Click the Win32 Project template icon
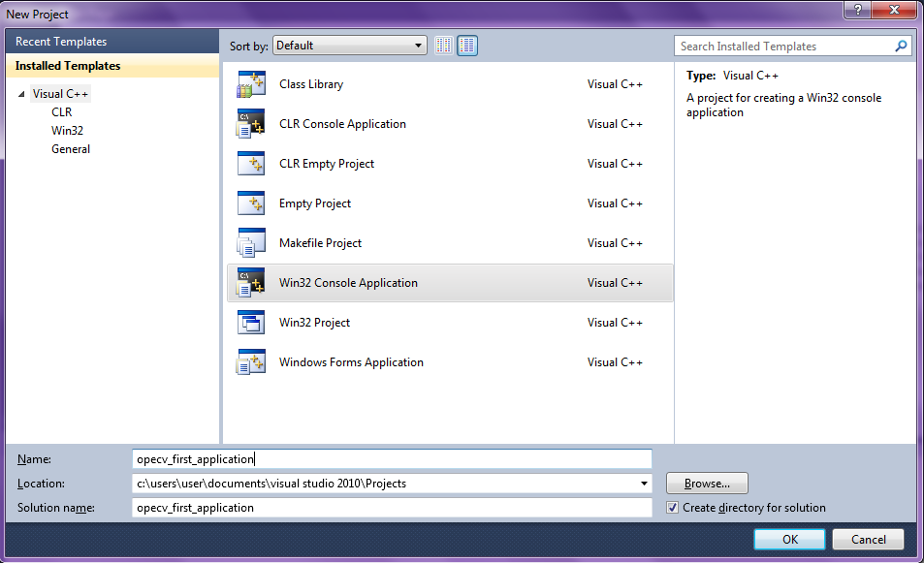This screenshot has width=924, height=563. [251, 322]
